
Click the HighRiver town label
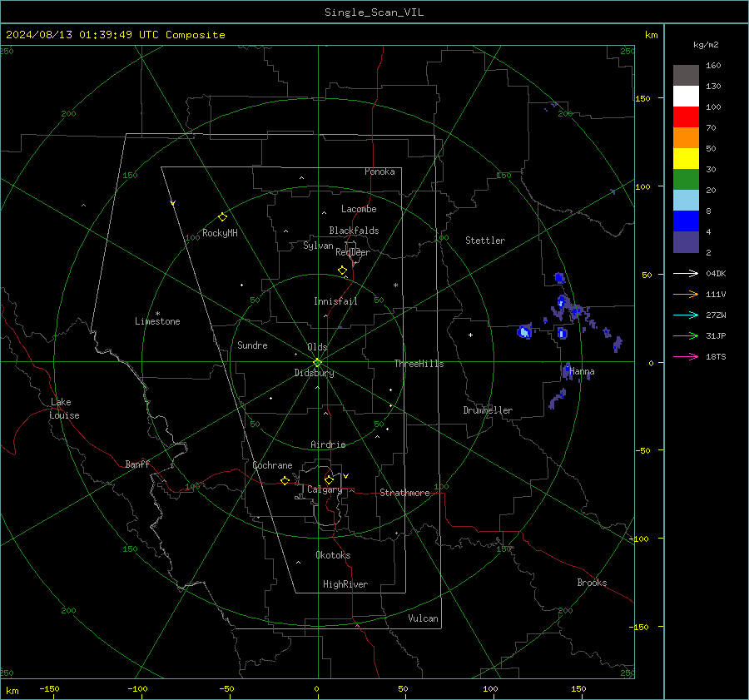point(345,584)
